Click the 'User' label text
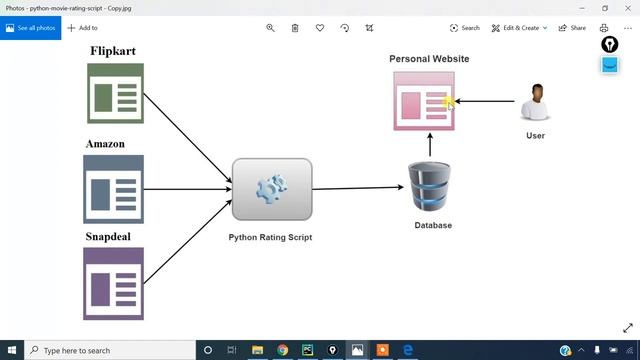 point(535,136)
